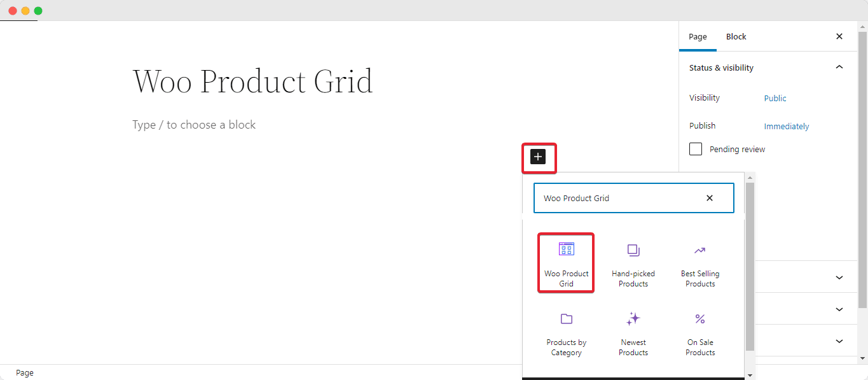The width and height of the screenshot is (868, 380).
Task: Insert the On Sale Products block
Action: 700,333
